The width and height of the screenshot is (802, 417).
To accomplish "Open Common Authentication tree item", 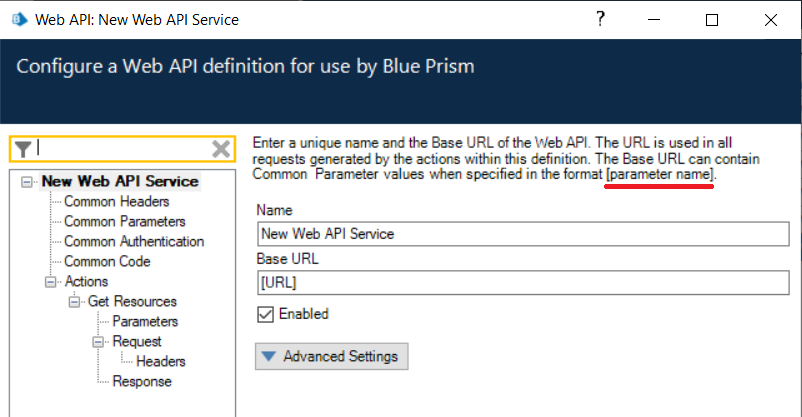I will [x=134, y=242].
